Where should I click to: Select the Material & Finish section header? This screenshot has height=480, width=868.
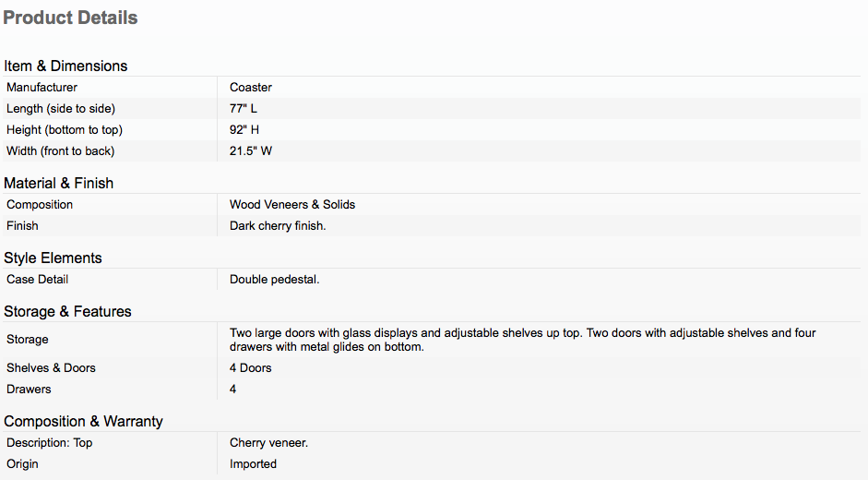[x=59, y=183]
